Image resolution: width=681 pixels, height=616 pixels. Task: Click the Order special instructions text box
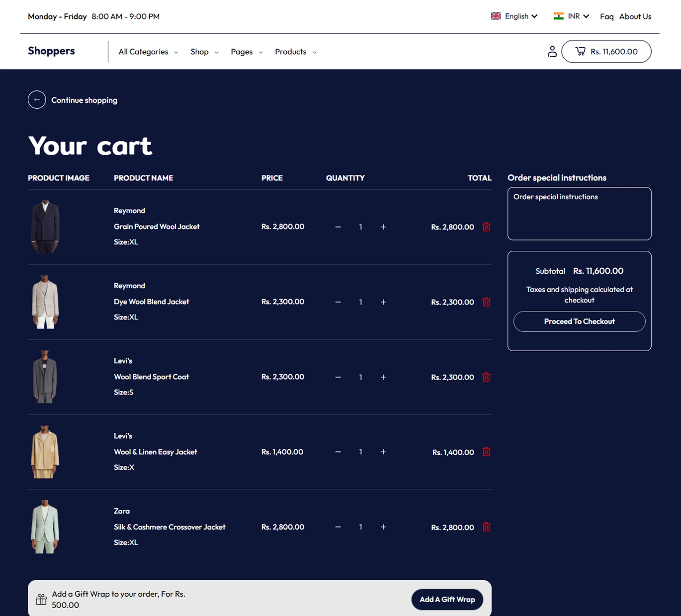pos(579,214)
